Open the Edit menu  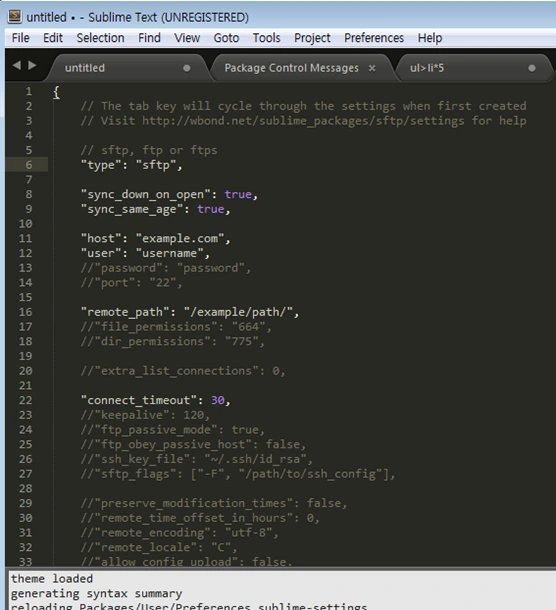tap(53, 38)
